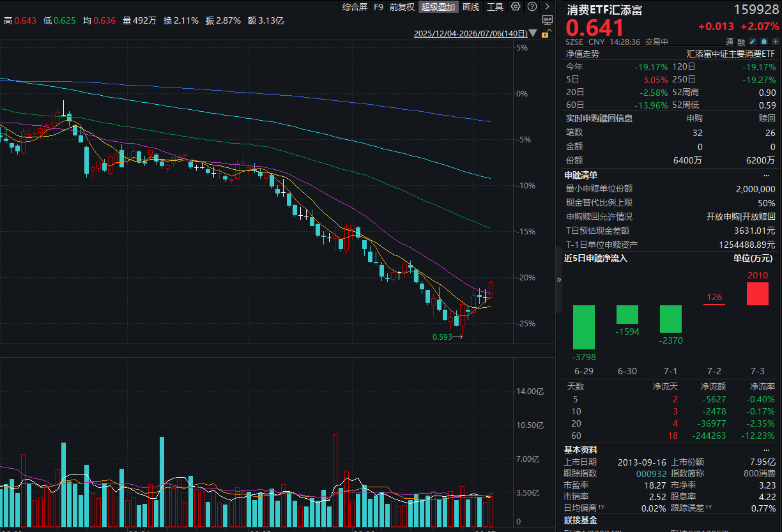Screen dimensions: 782x532
Task: Collapse the right side info panel
Action: [559, 279]
